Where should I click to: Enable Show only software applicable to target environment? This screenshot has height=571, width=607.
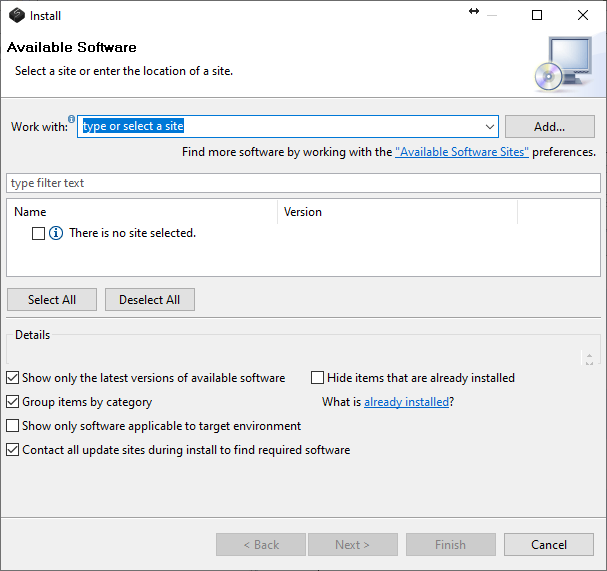click(13, 426)
